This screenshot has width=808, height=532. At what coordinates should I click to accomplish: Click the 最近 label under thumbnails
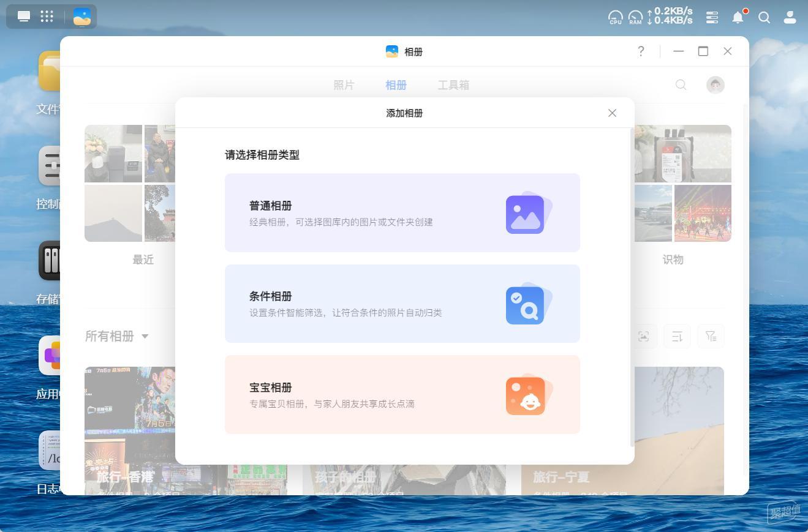point(143,260)
